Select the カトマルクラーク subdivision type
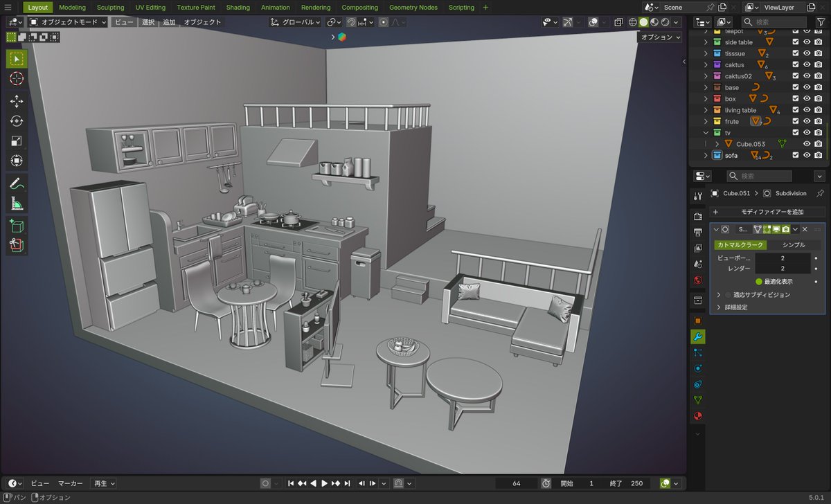This screenshot has height=504, width=831. [x=740, y=245]
